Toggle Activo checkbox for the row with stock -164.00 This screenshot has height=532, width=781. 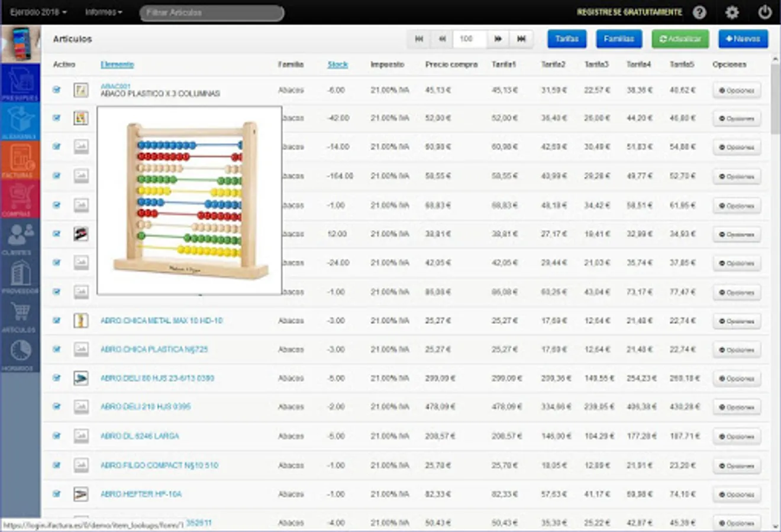tap(57, 176)
